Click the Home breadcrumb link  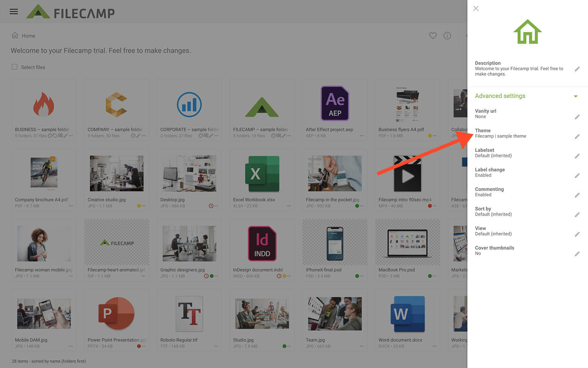[x=28, y=36]
